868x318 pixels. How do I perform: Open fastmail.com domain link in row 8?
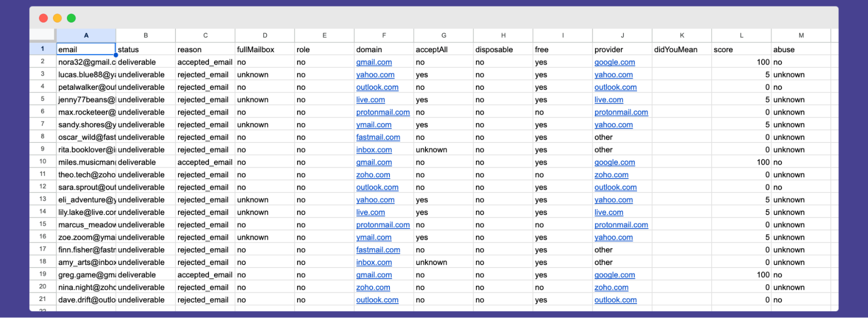(x=378, y=137)
